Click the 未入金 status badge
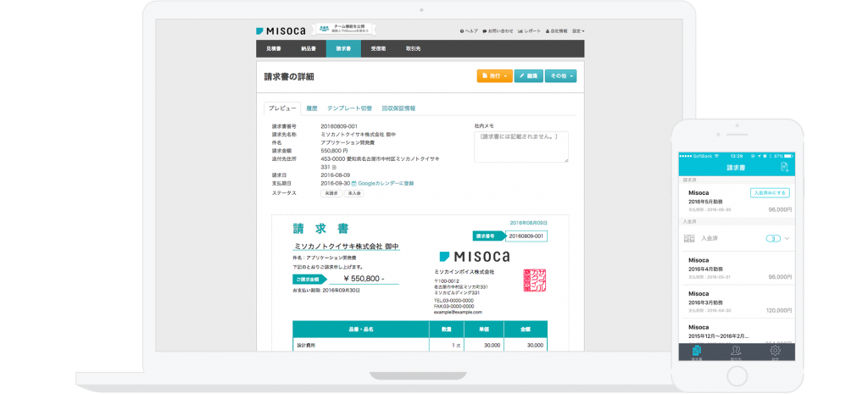868x394 pixels. [353, 194]
